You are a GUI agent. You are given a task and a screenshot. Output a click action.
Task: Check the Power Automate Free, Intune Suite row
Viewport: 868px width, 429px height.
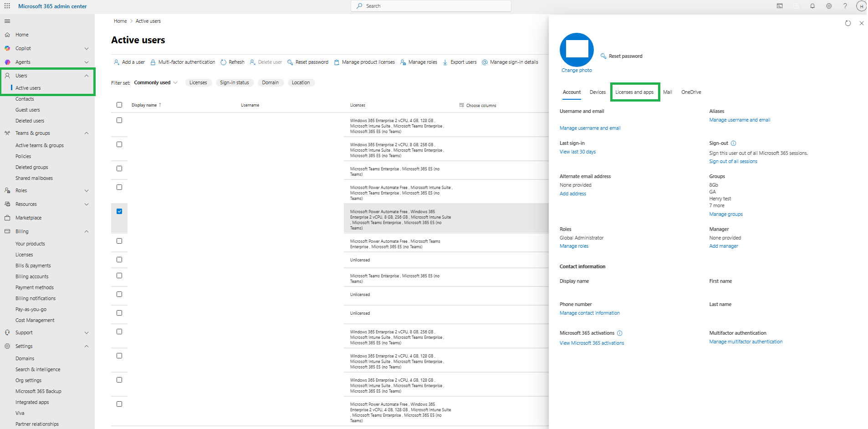click(119, 187)
